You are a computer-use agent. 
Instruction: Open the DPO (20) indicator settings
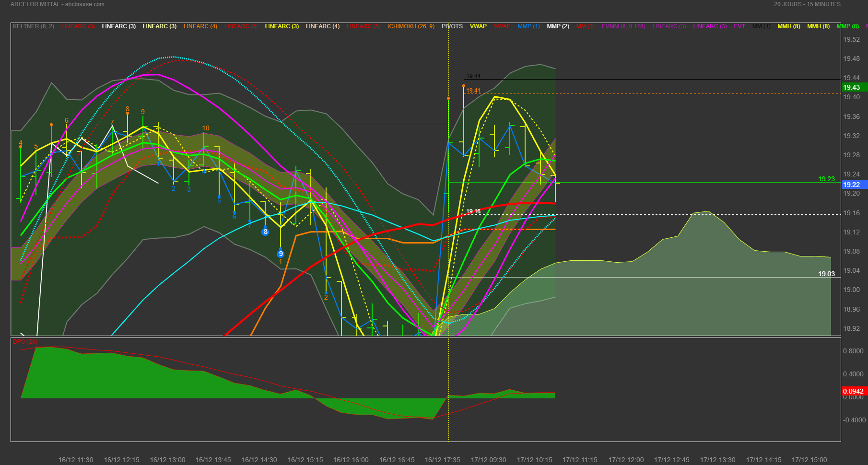(x=25, y=342)
